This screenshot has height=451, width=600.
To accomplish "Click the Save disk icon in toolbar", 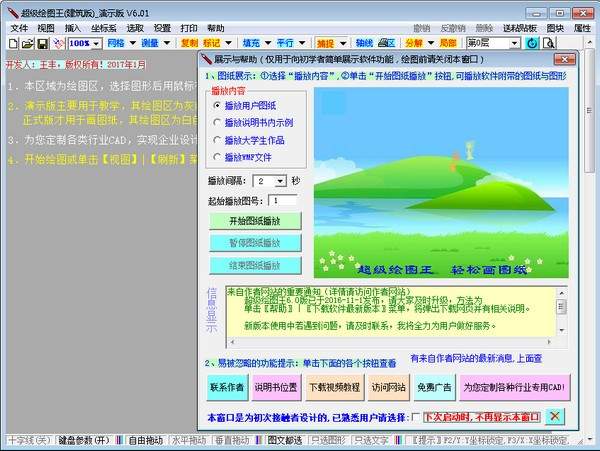I will coord(43,44).
